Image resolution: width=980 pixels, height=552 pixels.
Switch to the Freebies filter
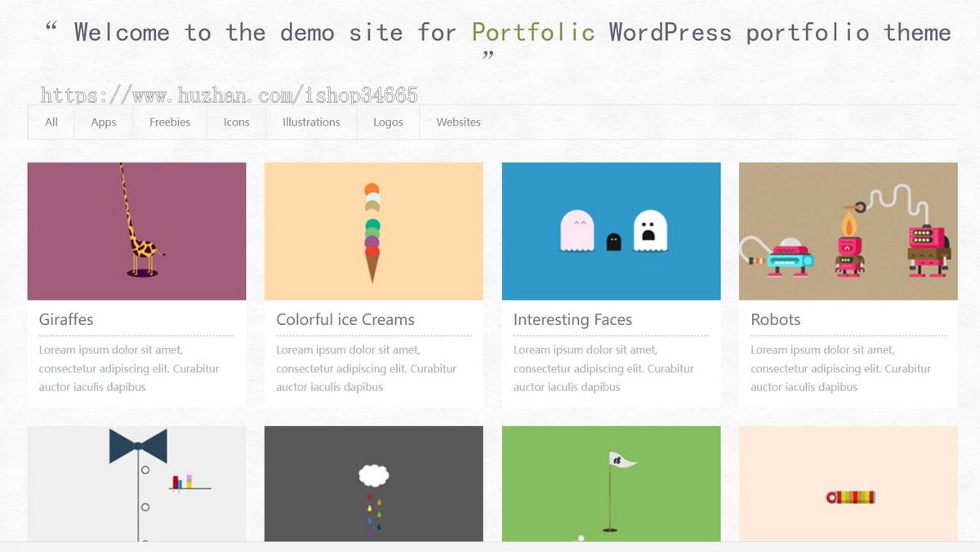[x=170, y=122]
